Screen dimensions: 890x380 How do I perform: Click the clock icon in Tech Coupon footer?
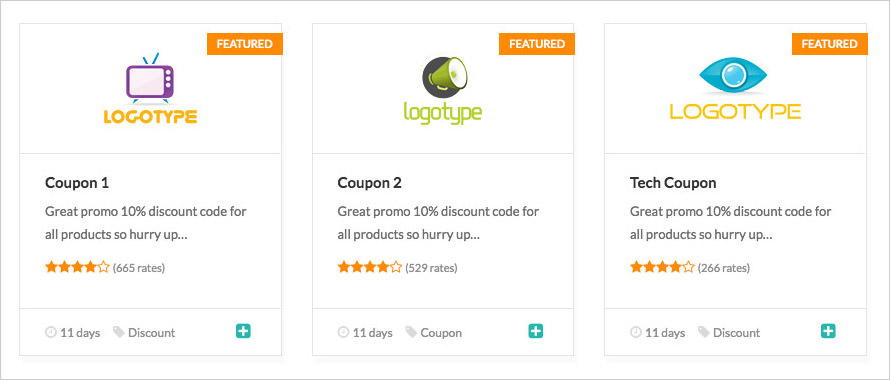coord(636,332)
